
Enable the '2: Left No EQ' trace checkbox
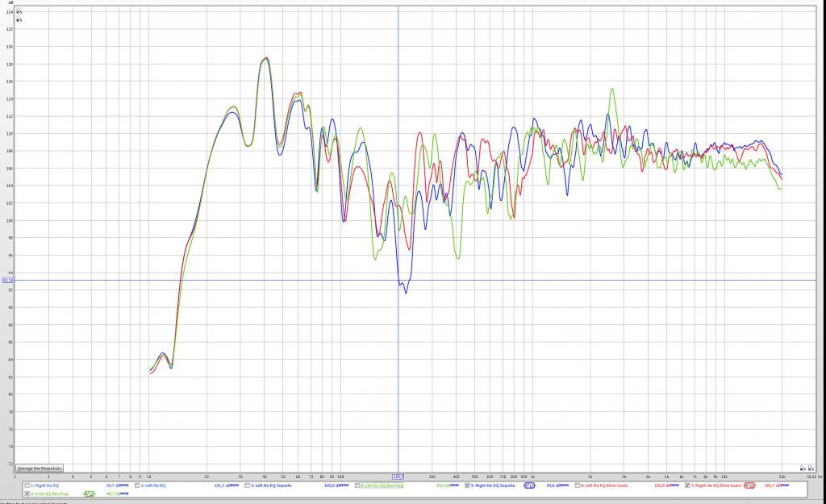137,485
